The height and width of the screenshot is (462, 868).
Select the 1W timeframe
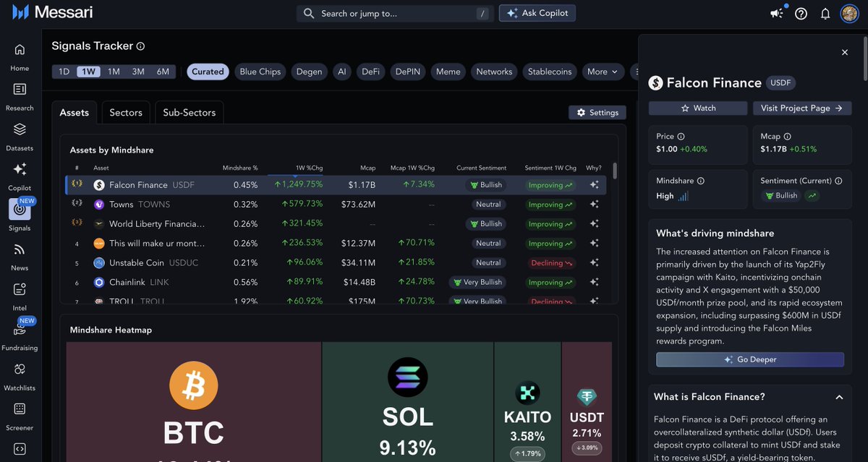pyautogui.click(x=88, y=72)
